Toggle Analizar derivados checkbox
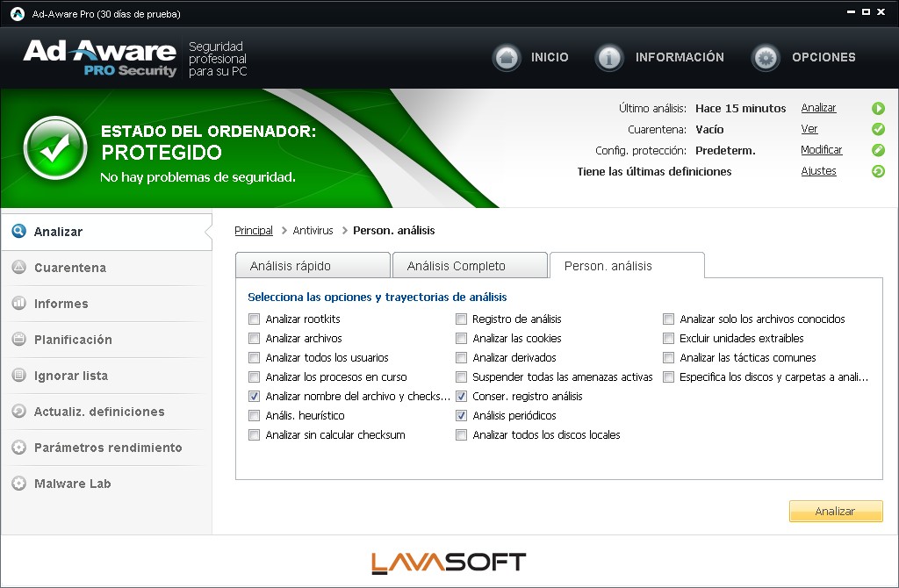Viewport: 899px width, 588px height. (x=461, y=357)
